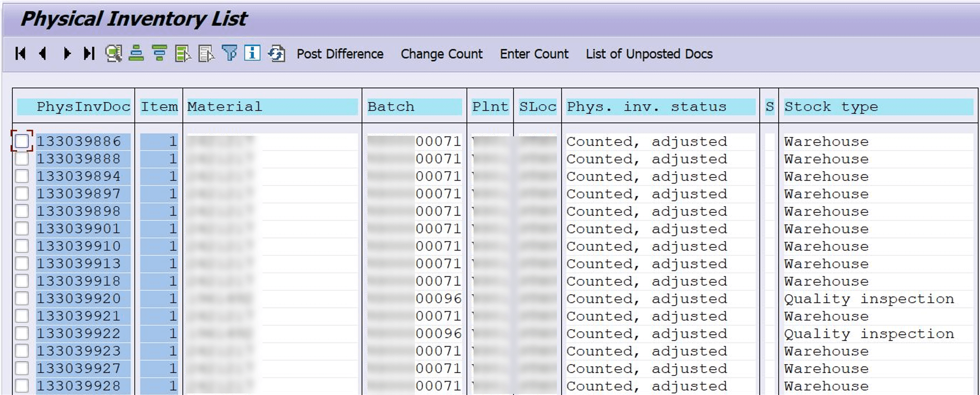Tick checkbox for document 133039886
Image resolution: width=980 pixels, height=395 pixels.
point(22,141)
